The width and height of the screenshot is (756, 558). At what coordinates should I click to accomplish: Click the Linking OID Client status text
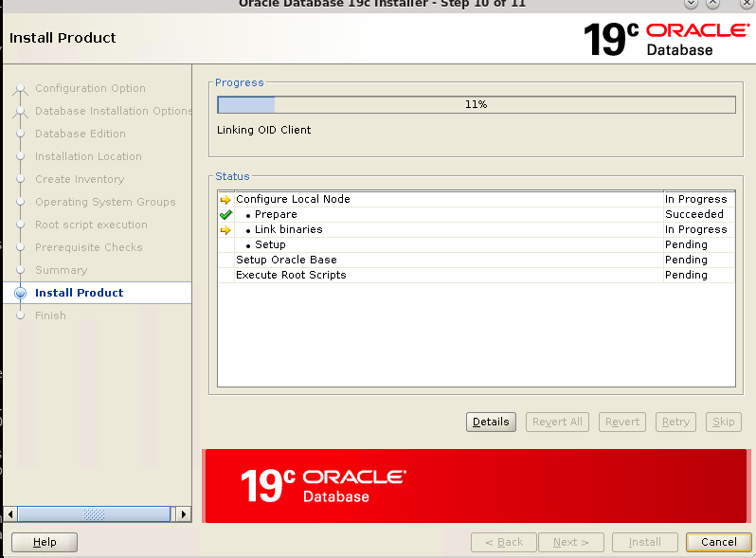pos(263,130)
